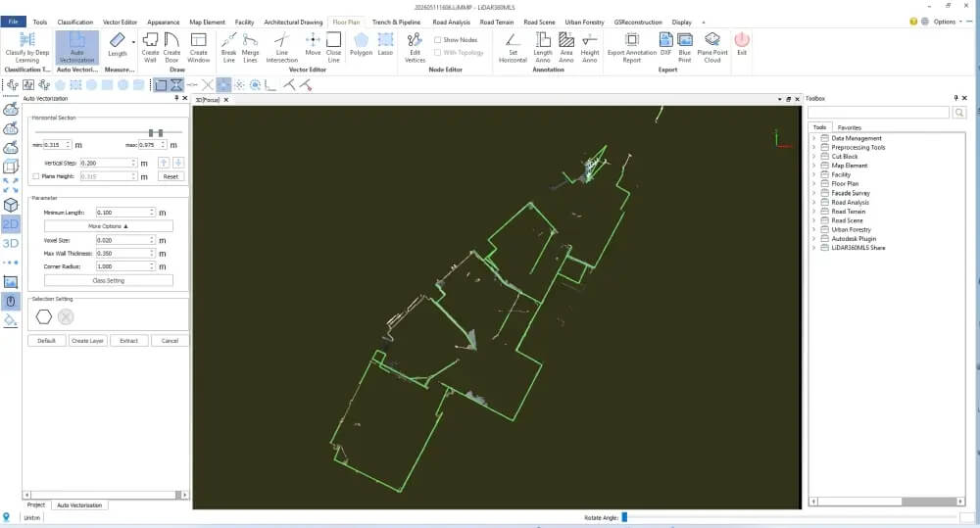Switch to Trench & Pipeline tab
The width and height of the screenshot is (980, 528).
tap(396, 22)
